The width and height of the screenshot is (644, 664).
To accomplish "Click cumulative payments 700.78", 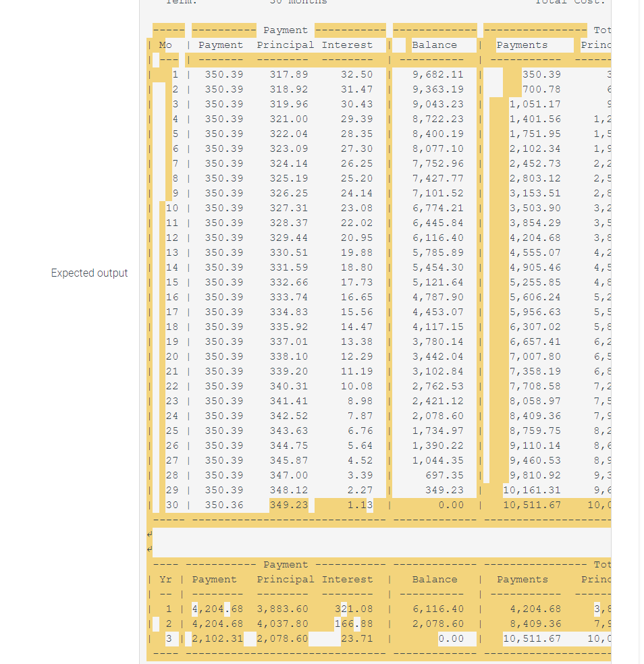I will point(541,89).
